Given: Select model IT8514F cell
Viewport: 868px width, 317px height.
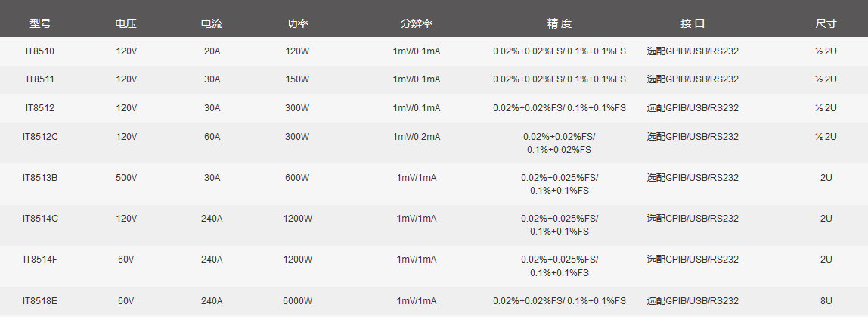Looking at the screenshot, I should [x=40, y=259].
